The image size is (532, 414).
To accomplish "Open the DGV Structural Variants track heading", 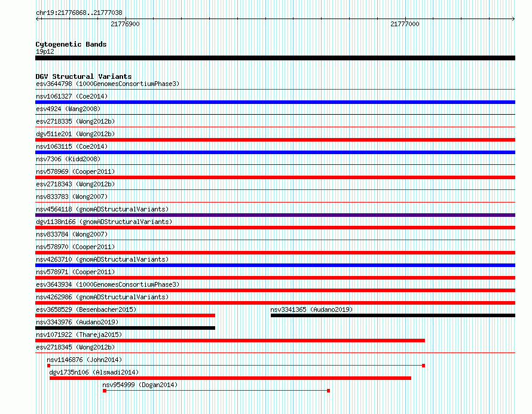I will point(84,76).
